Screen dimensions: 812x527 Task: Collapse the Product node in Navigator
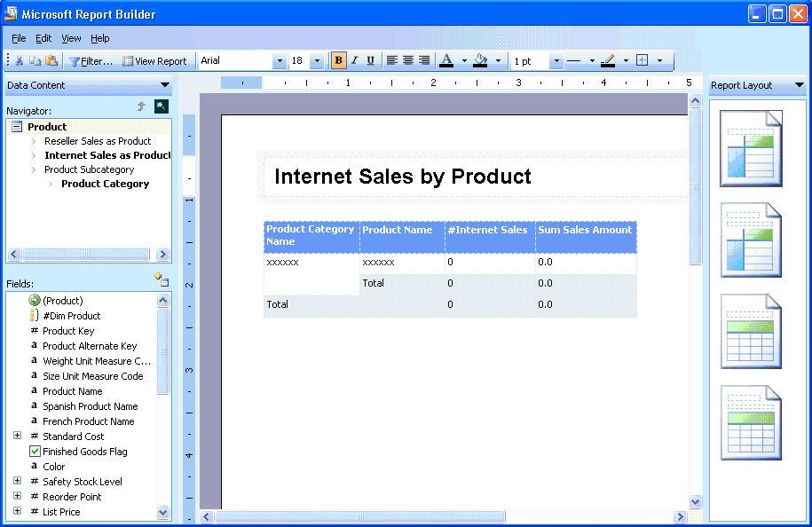tap(17, 127)
